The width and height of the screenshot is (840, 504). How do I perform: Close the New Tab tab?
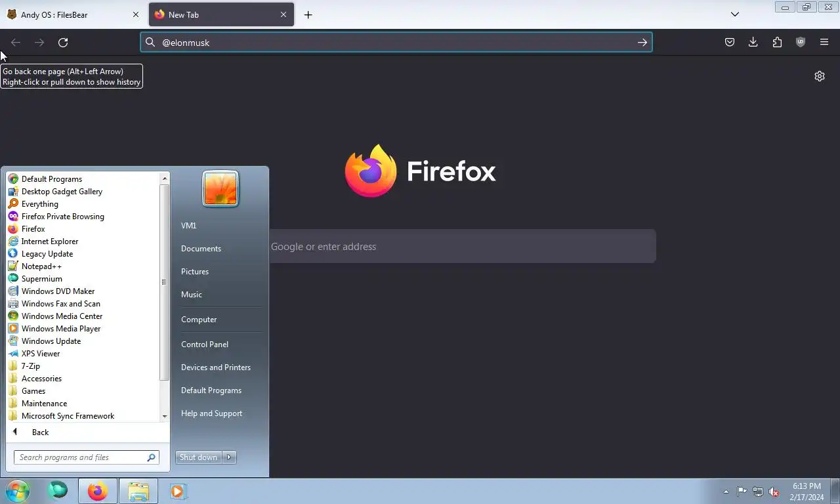click(x=283, y=14)
